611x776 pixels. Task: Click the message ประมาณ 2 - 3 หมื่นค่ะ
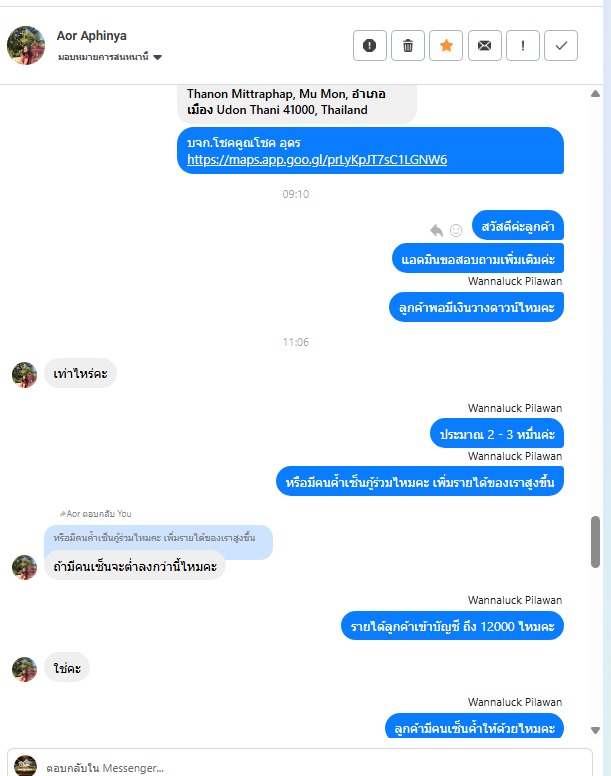[x=497, y=434]
